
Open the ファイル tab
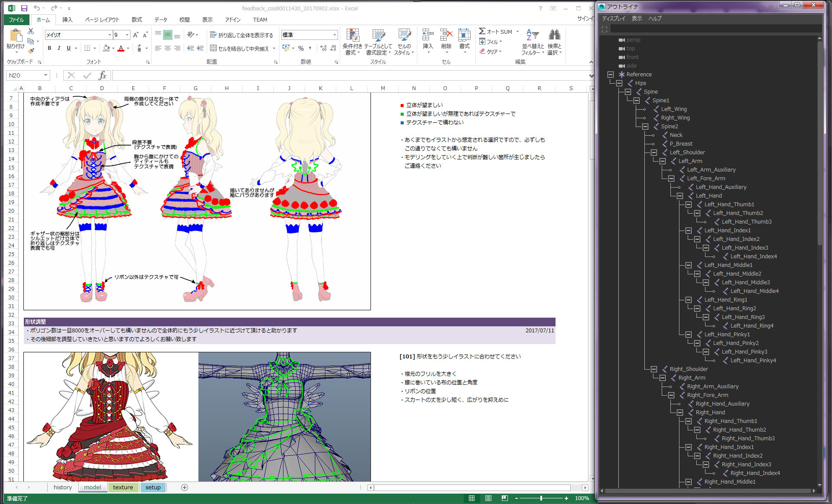[16, 20]
